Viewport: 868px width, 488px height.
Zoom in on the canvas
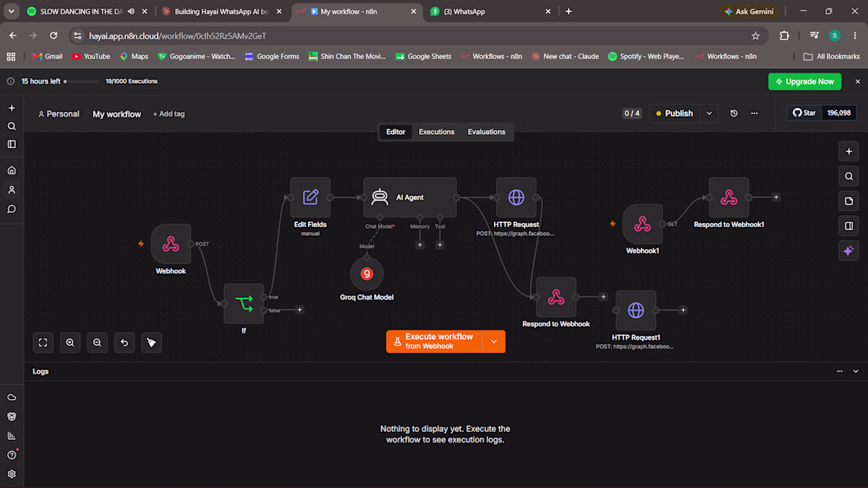pos(69,342)
